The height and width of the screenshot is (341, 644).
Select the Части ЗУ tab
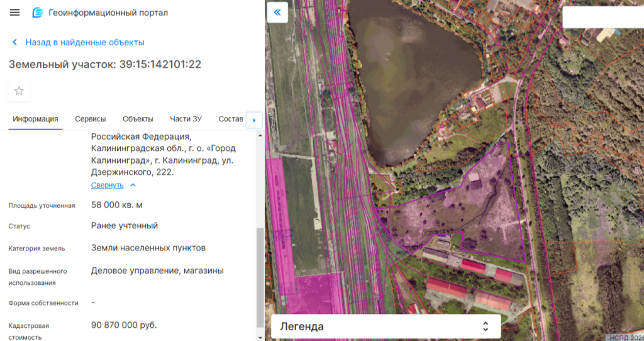[186, 119]
